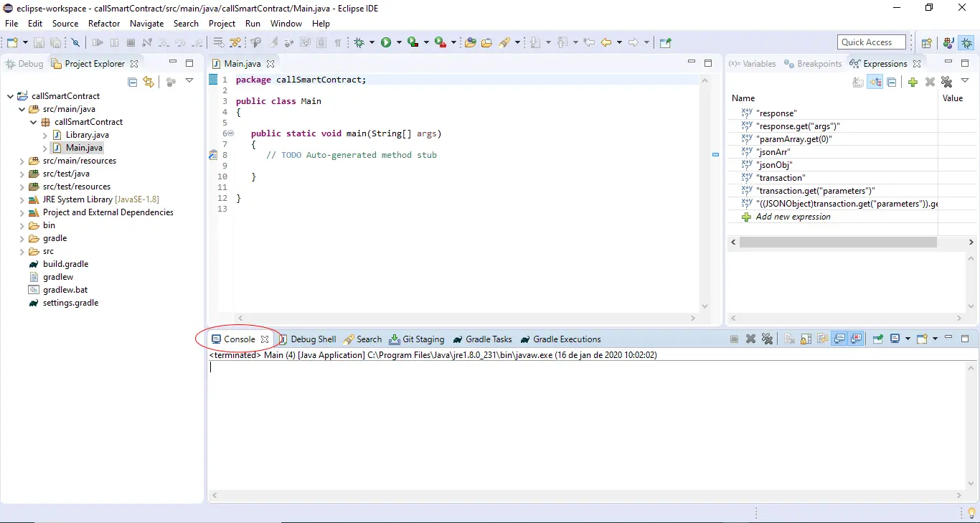Click the New file wizard icon
The image size is (980, 523).
click(x=12, y=43)
